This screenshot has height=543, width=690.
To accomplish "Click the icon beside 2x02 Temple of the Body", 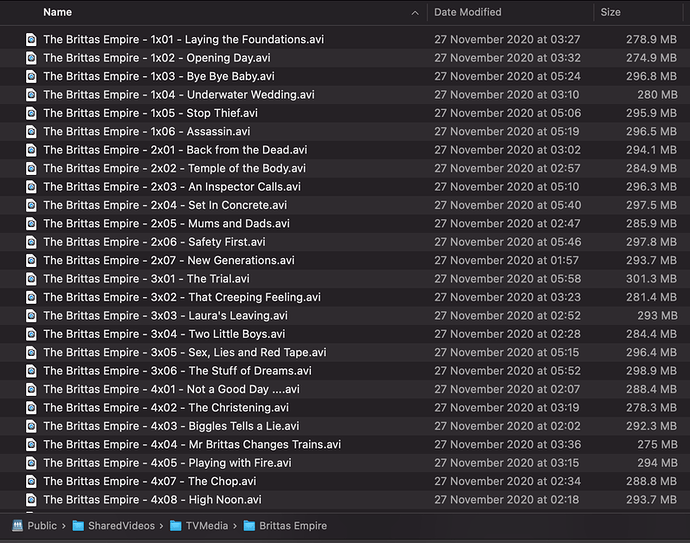I will coord(31,169).
